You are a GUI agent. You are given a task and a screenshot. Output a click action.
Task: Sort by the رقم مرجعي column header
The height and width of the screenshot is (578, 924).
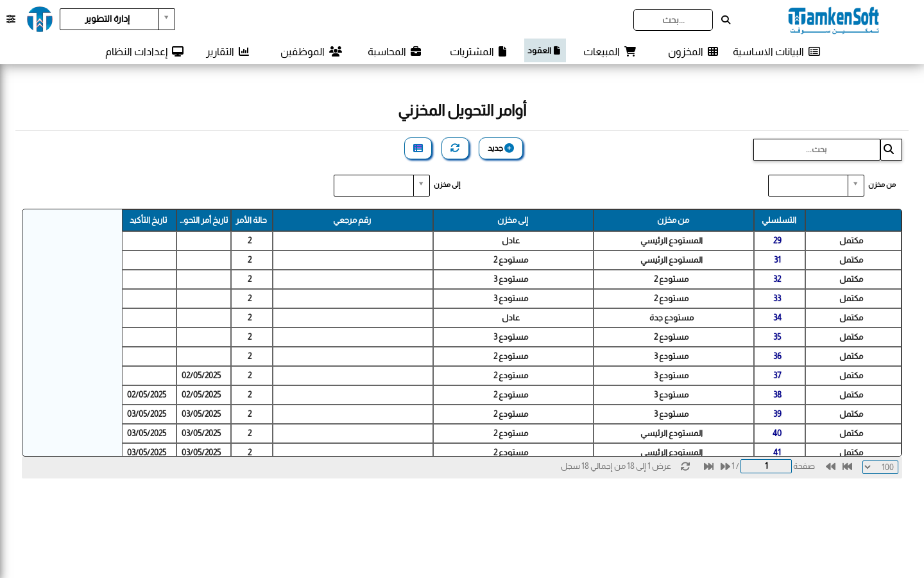click(x=352, y=220)
